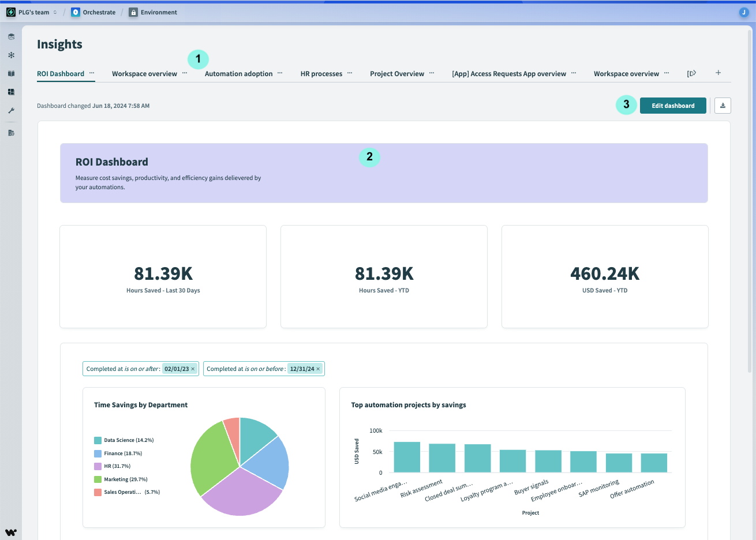Image resolution: width=756 pixels, height=540 pixels.
Task: Open the Automation adoption tab options menu
Action: pyautogui.click(x=279, y=73)
